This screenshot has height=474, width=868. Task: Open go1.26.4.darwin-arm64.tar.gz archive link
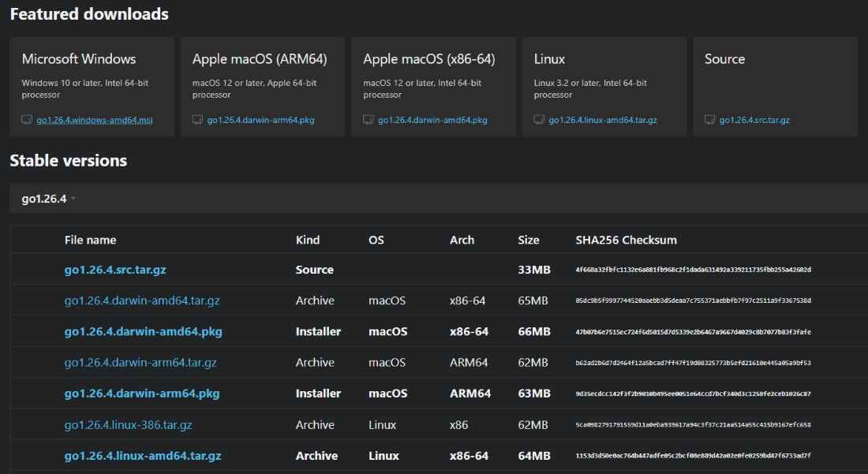coord(140,363)
